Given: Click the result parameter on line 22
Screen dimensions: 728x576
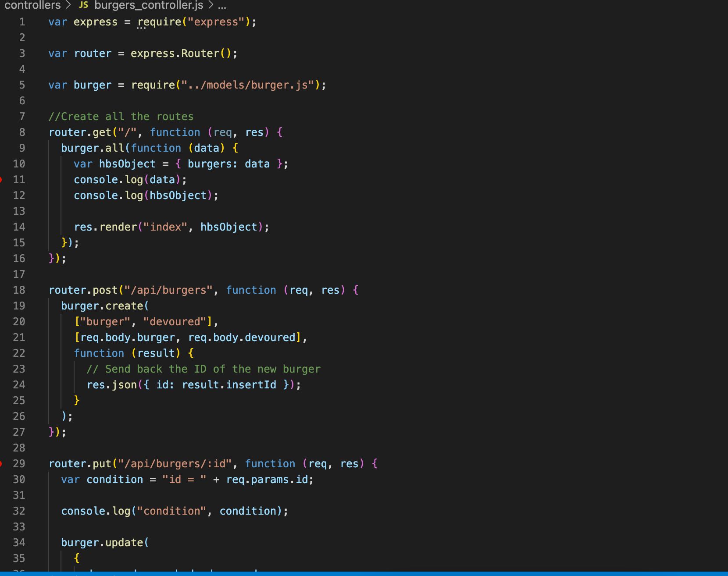Looking at the screenshot, I should (156, 353).
